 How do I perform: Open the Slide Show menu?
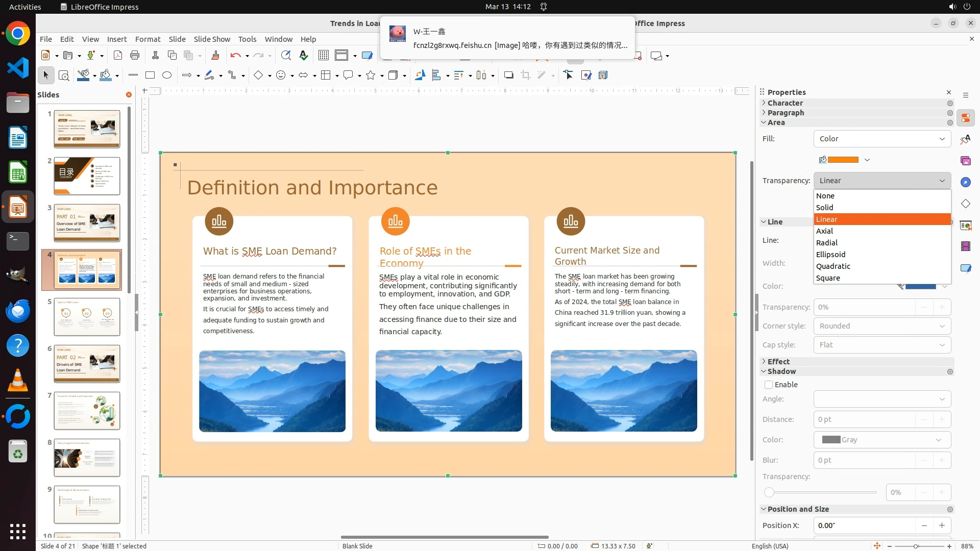pyautogui.click(x=212, y=39)
